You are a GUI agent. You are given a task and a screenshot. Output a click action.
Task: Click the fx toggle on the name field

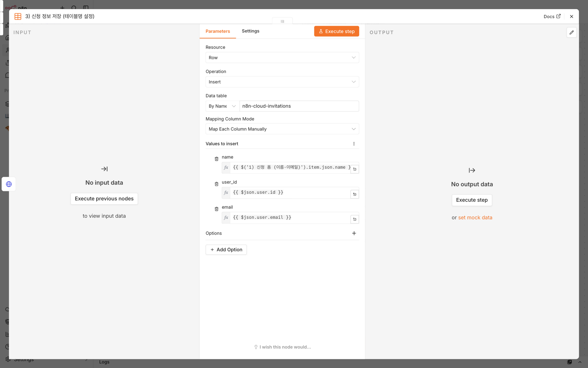(x=226, y=167)
